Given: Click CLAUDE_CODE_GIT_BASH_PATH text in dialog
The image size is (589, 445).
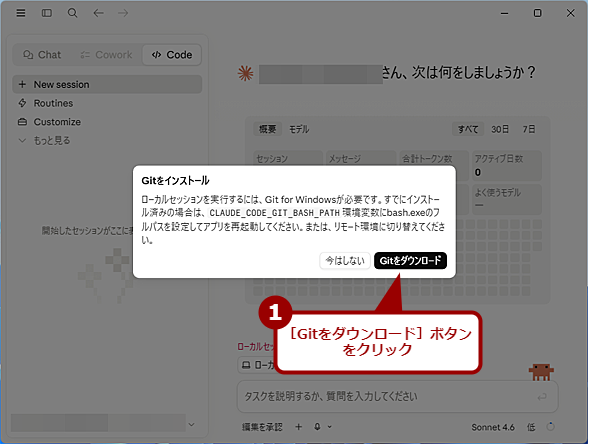Looking at the screenshot, I should point(274,213).
